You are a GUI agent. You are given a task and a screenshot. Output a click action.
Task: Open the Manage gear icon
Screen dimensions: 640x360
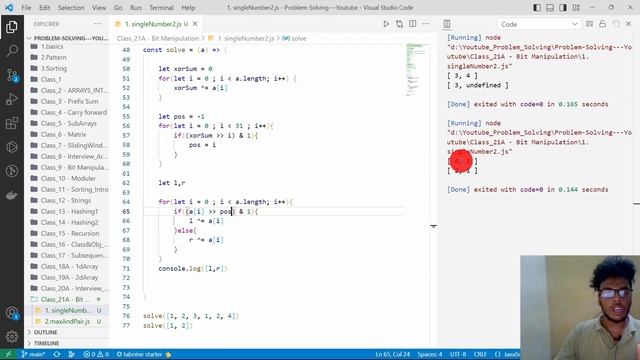coord(12,336)
